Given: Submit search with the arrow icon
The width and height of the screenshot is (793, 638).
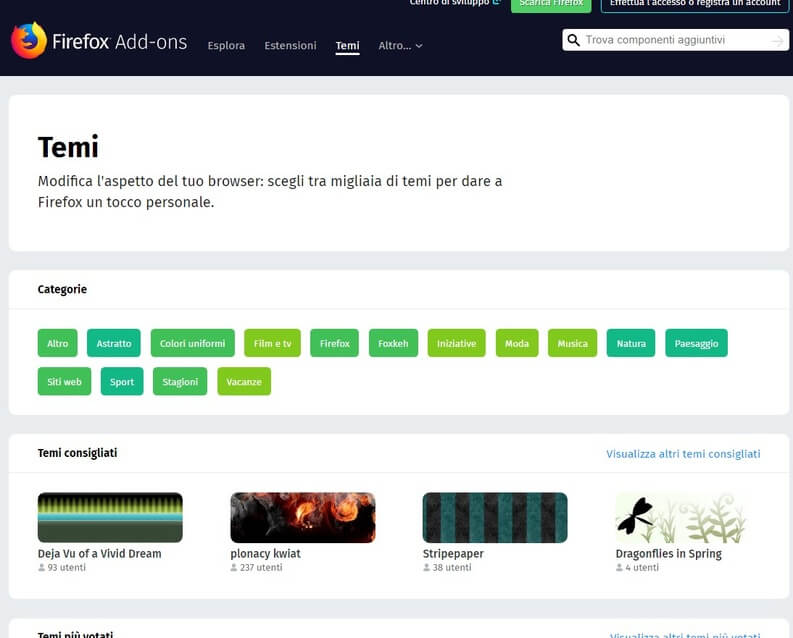Looking at the screenshot, I should tap(777, 40).
